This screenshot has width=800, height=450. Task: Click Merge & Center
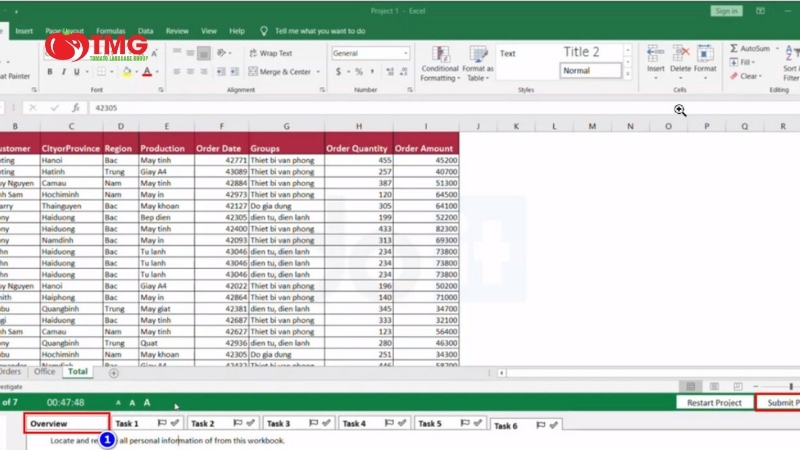pyautogui.click(x=280, y=72)
